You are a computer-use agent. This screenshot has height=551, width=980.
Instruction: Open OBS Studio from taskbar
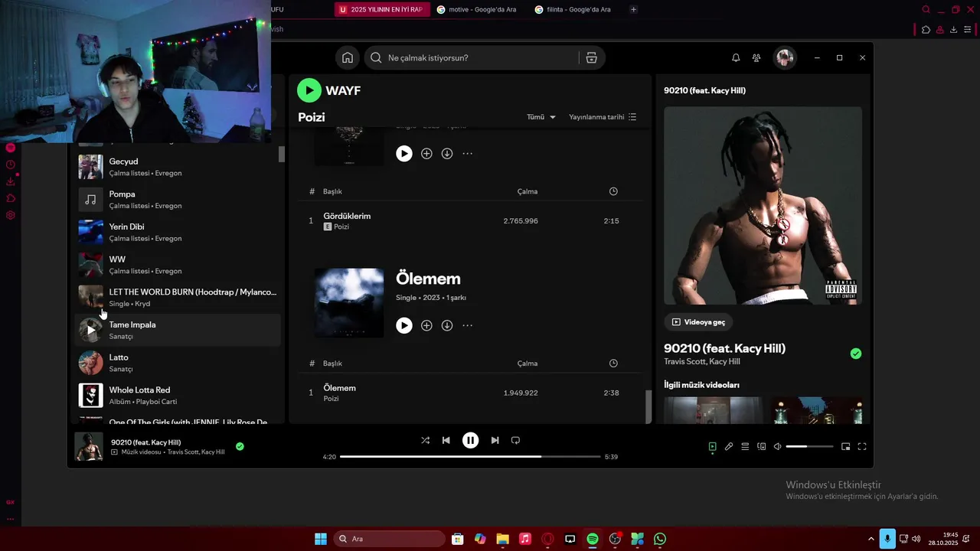coord(615,539)
